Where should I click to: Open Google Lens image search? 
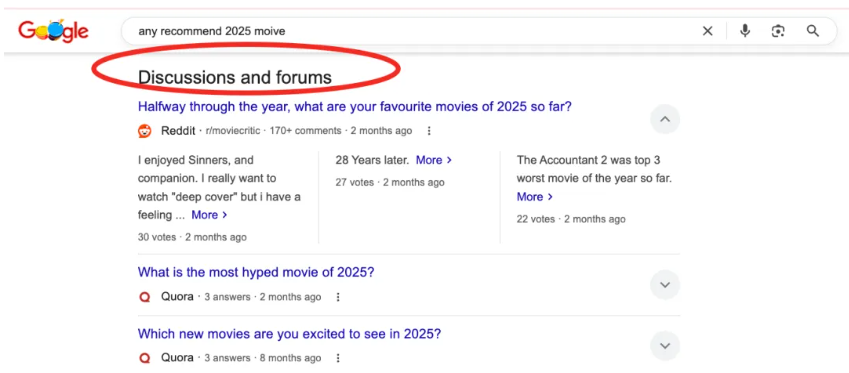tap(778, 31)
